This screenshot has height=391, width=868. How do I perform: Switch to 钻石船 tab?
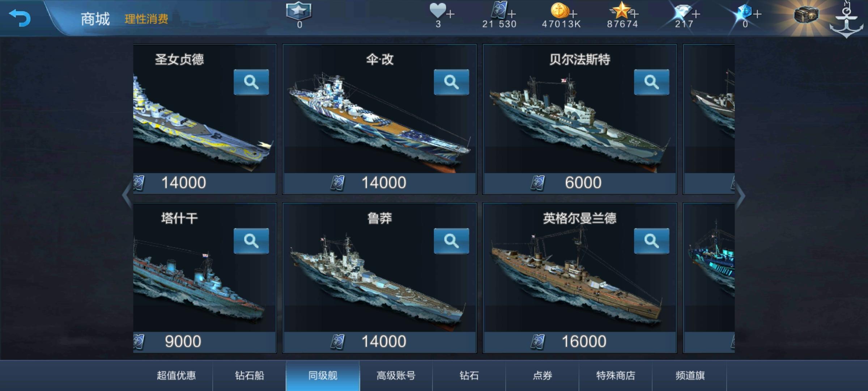point(250,376)
